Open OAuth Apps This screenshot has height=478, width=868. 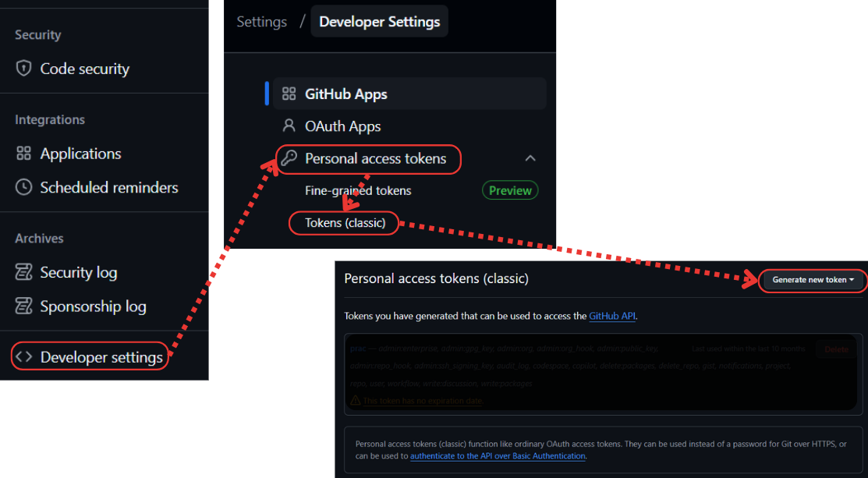[x=342, y=126]
